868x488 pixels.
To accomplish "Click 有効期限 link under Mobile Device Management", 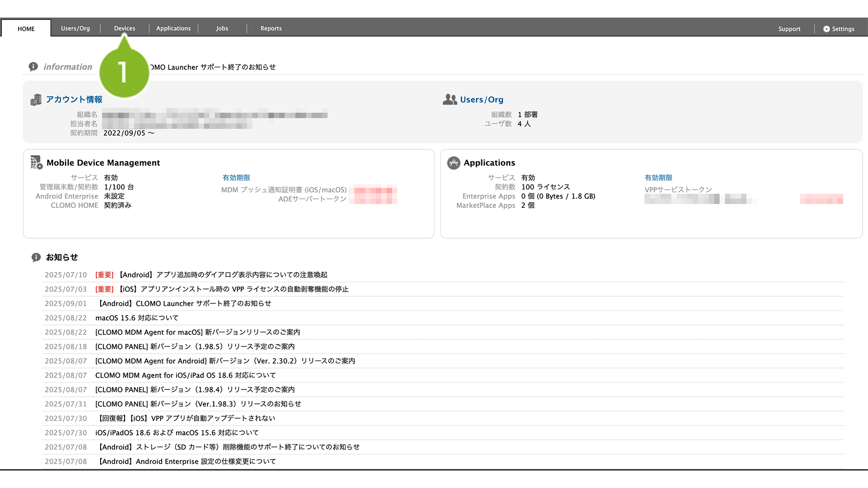I will [x=236, y=178].
